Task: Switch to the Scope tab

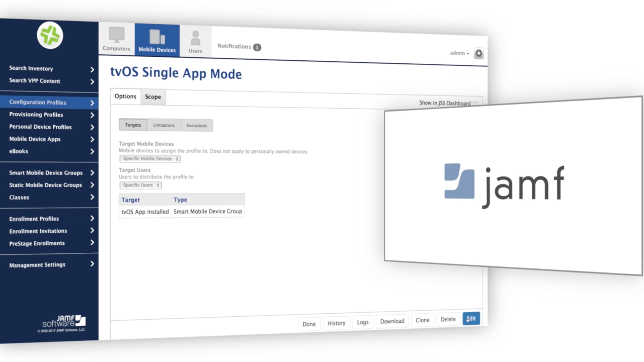Action: click(153, 97)
